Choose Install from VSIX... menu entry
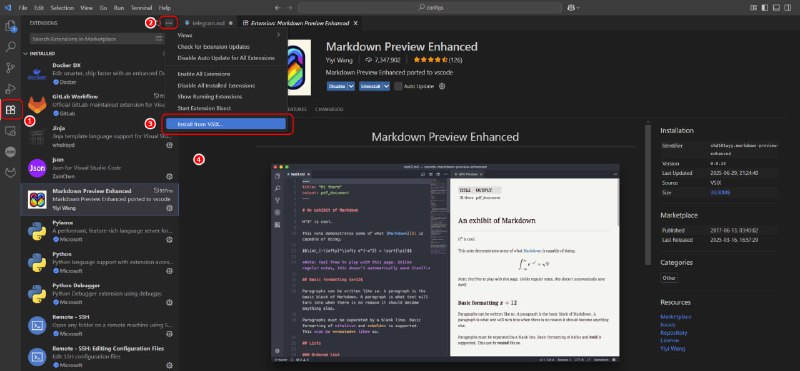The image size is (800, 371). [x=226, y=124]
